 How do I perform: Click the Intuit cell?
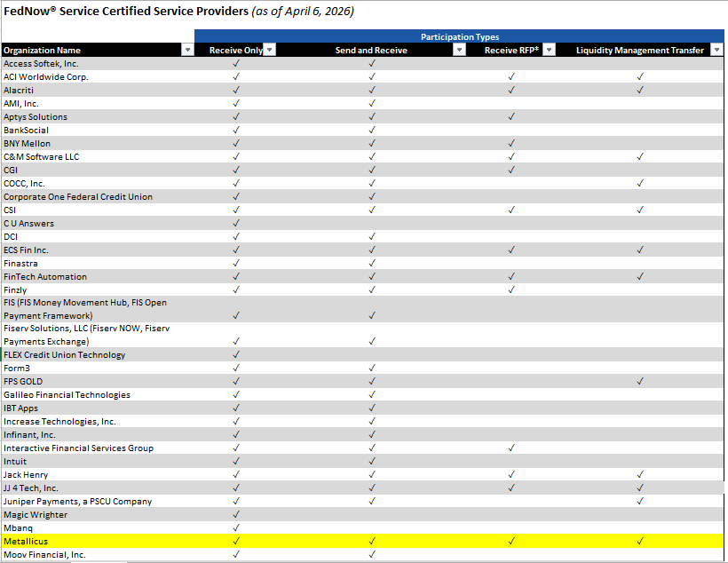tap(98, 461)
